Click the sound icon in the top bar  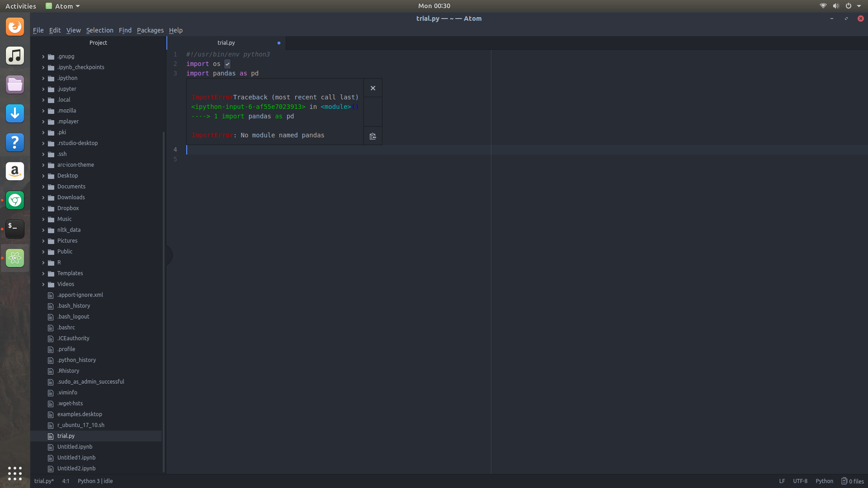pos(835,6)
